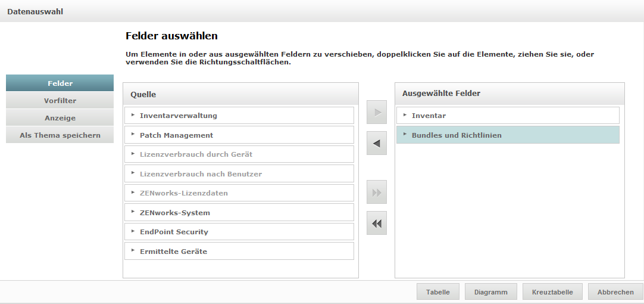Switch to the Vorfilter tab

pyautogui.click(x=60, y=101)
